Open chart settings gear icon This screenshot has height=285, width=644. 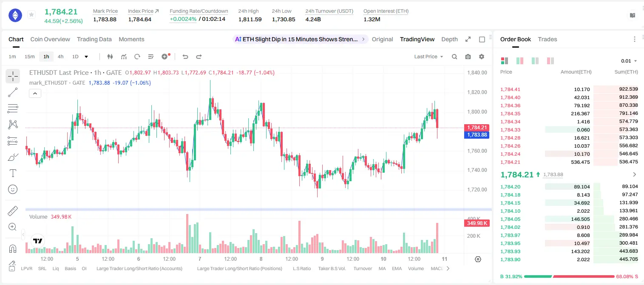tap(482, 57)
